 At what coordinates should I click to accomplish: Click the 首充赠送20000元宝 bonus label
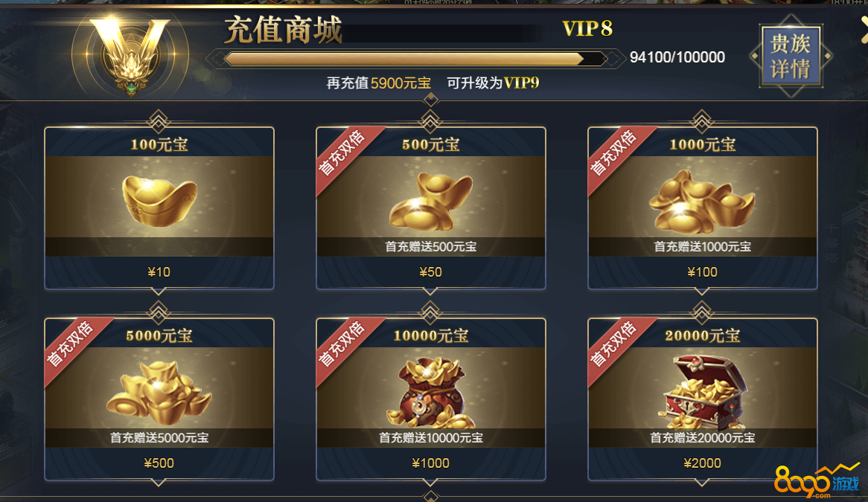click(702, 438)
